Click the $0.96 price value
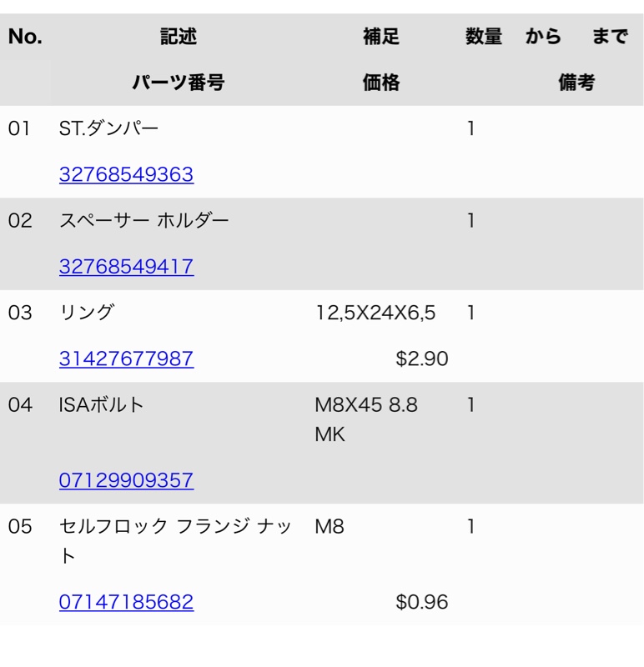This screenshot has width=644, height=667. (421, 602)
